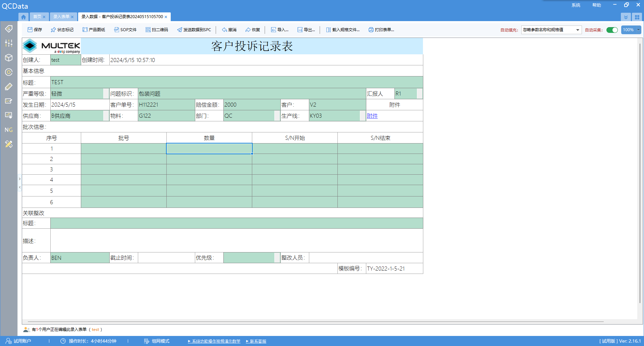This screenshot has width=644, height=346.
Task: Open the 系统 menu
Action: pyautogui.click(x=576, y=5)
